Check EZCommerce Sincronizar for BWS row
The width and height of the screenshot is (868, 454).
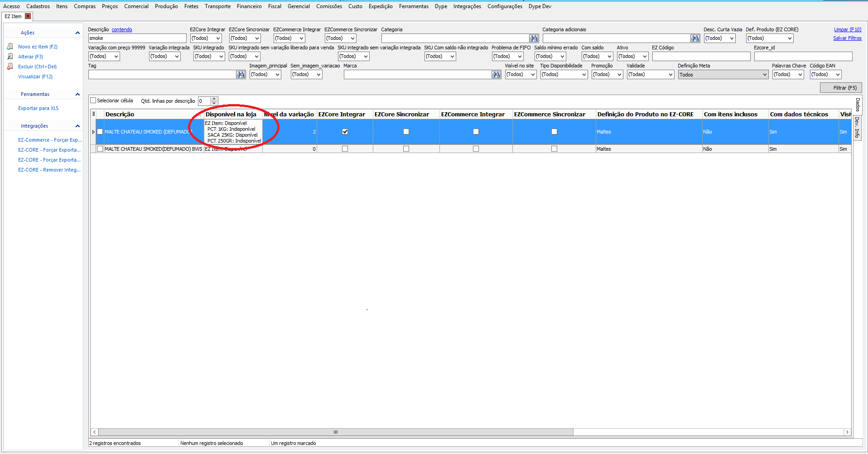[554, 149]
